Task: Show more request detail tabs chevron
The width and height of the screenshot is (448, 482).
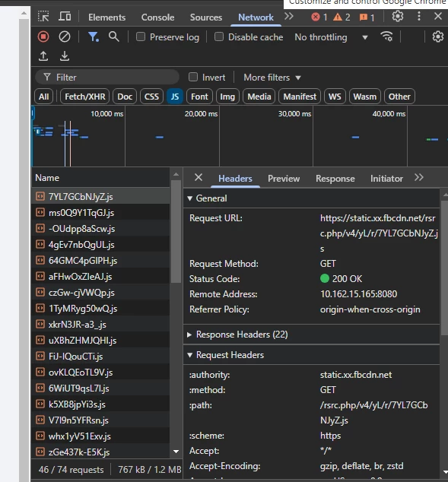Action: (419, 177)
